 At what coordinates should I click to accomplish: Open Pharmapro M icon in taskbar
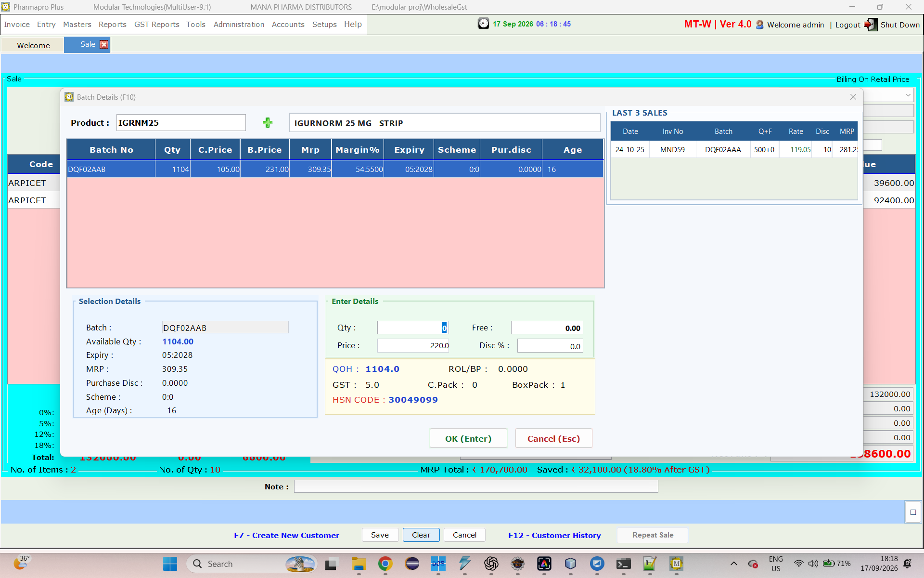coord(676,564)
